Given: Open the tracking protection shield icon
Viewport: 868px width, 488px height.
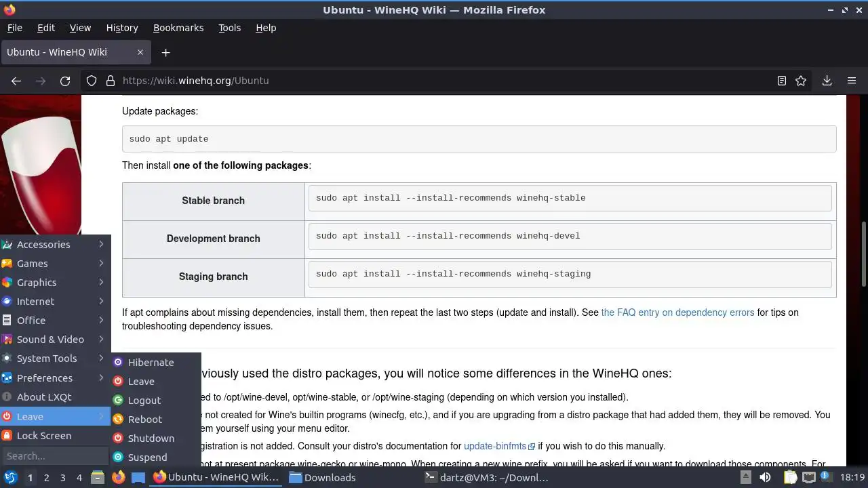Looking at the screenshot, I should (x=92, y=81).
